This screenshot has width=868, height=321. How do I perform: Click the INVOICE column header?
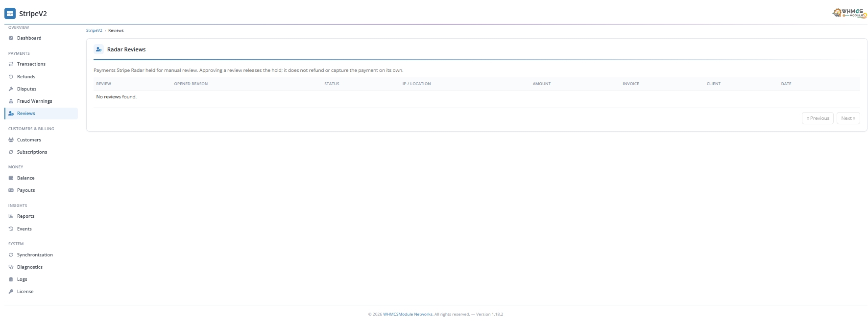[x=631, y=84]
